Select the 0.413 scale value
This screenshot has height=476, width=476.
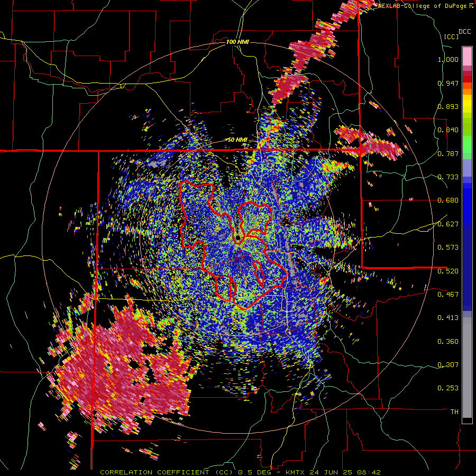pos(448,318)
